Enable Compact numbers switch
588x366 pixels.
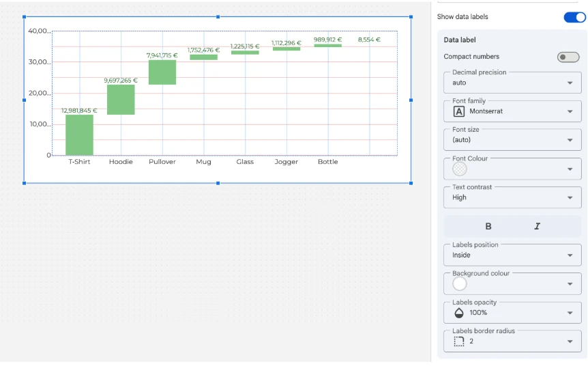click(568, 57)
